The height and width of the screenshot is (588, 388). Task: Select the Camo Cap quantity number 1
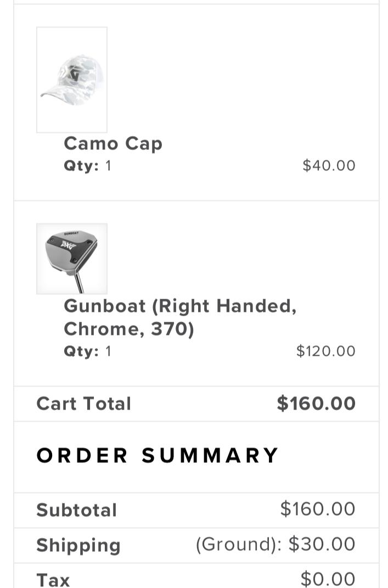[108, 166]
